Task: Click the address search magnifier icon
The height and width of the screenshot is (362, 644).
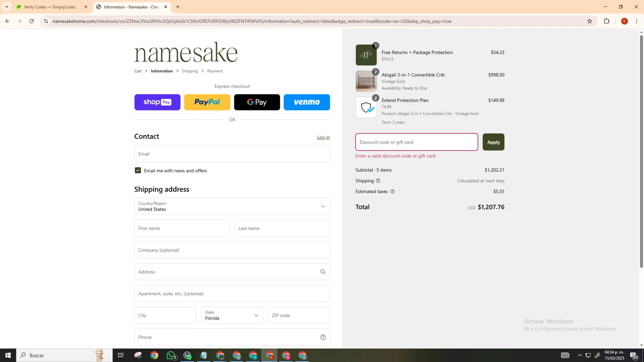Action: [323, 271]
